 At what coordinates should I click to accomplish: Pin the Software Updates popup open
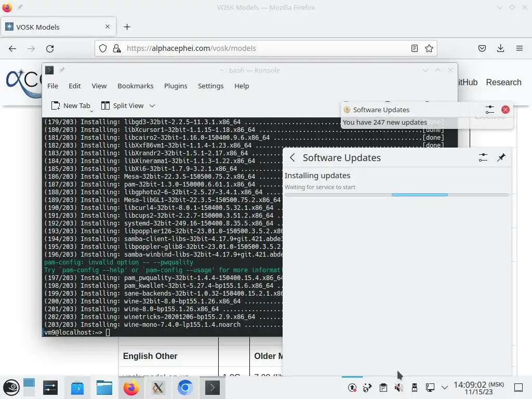coord(501,157)
